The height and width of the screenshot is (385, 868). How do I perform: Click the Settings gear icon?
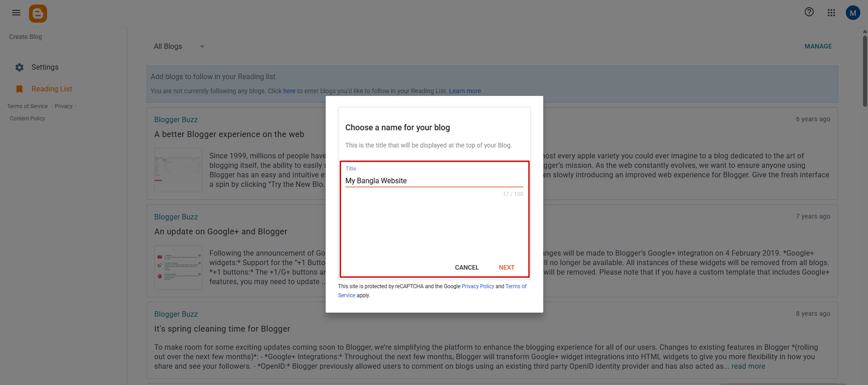coord(19,67)
